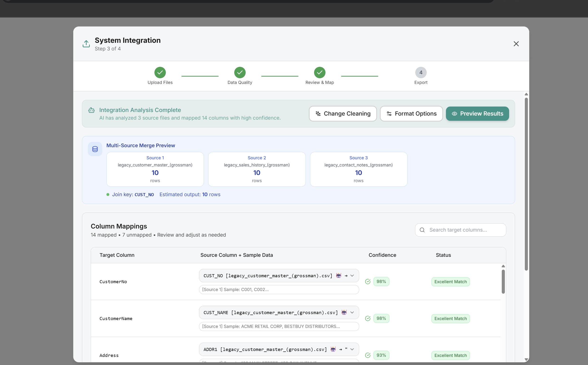This screenshot has width=588, height=365.
Task: Click the search magnifier icon
Action: 422,230
